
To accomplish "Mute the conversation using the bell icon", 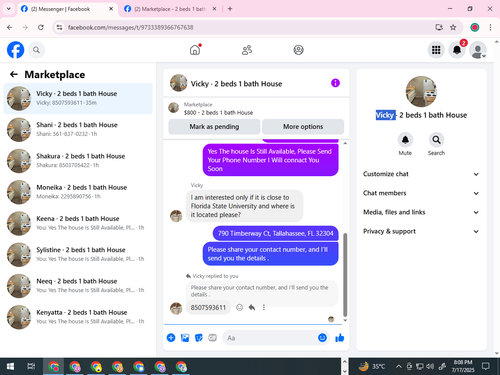I will pyautogui.click(x=405, y=140).
